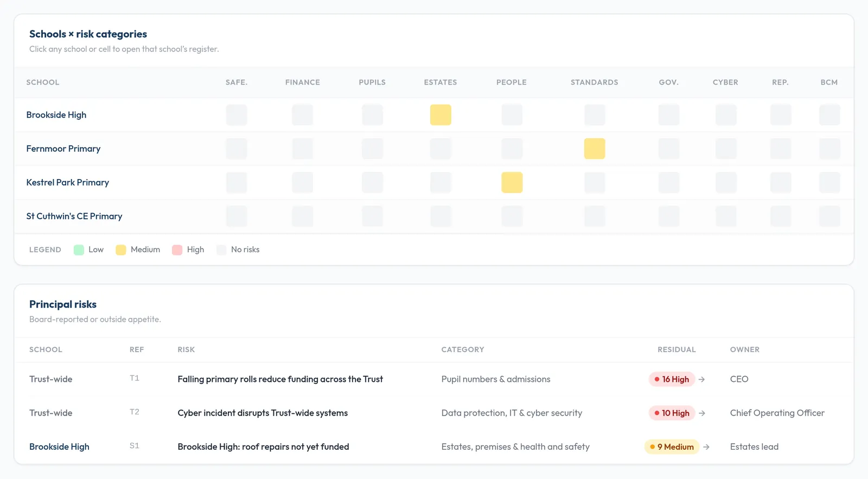
Task: Open Fernmoor Primary Standards medium risk cell
Action: (x=595, y=149)
